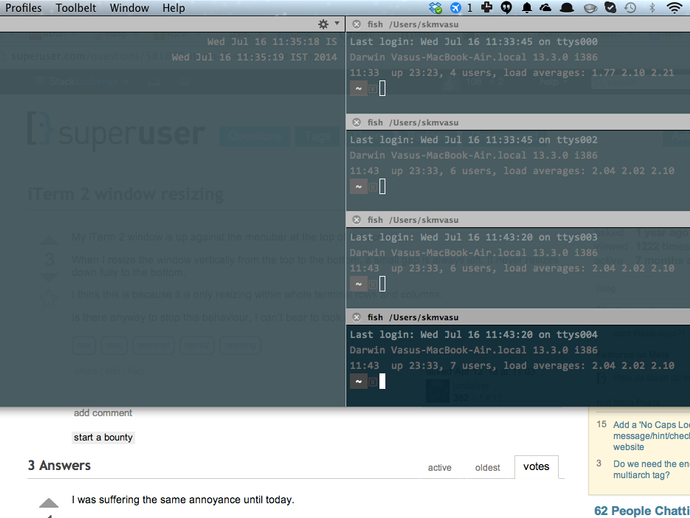Click the 'add comment' link on the page

pos(103,413)
